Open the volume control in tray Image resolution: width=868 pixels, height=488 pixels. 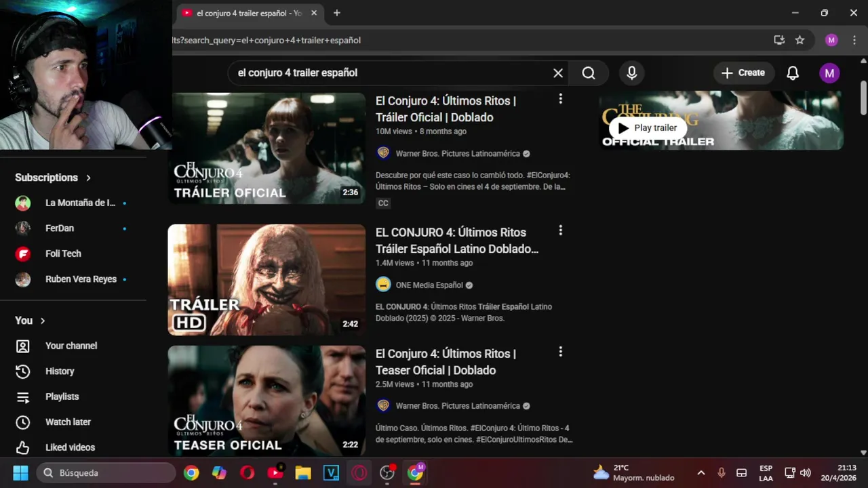click(806, 473)
